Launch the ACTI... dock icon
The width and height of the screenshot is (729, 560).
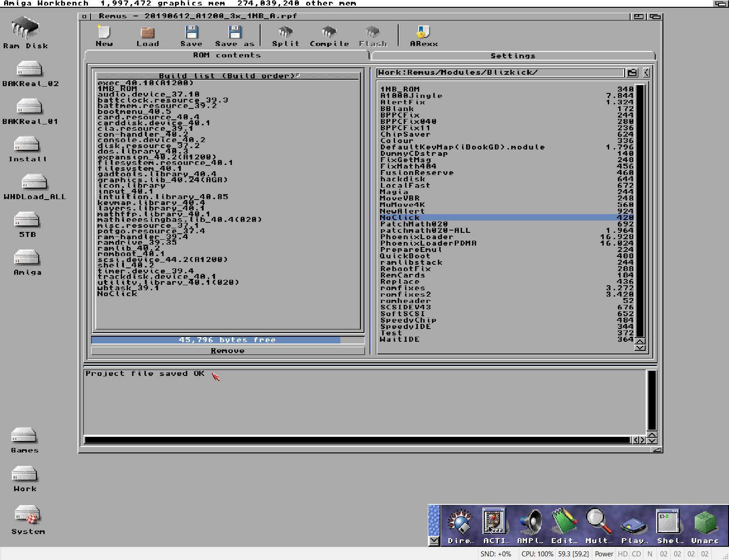[495, 526]
